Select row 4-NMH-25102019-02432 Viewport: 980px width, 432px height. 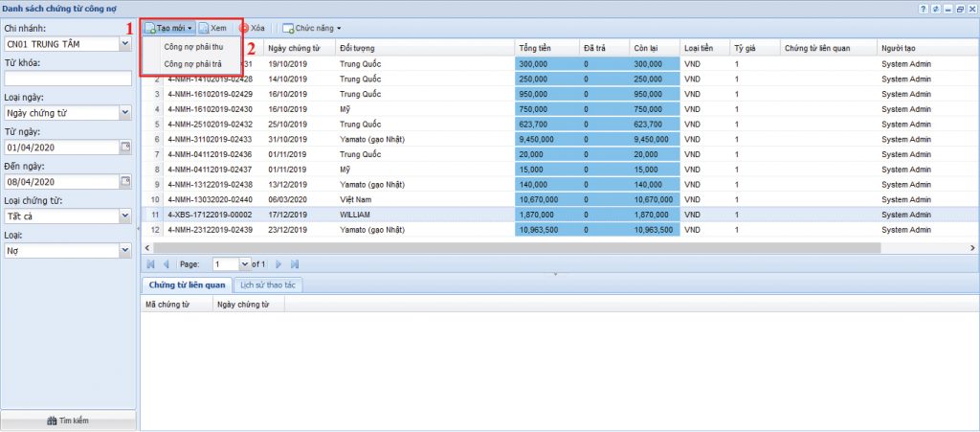[560, 125]
